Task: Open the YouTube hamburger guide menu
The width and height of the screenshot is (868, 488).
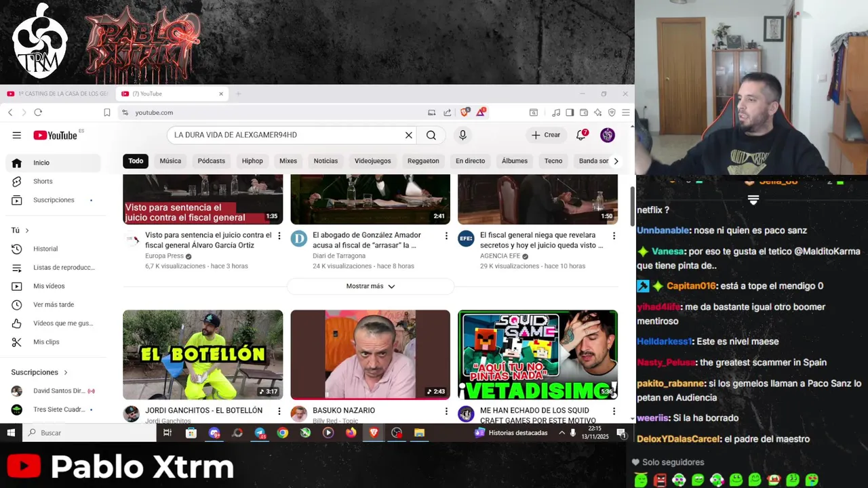Action: point(16,135)
